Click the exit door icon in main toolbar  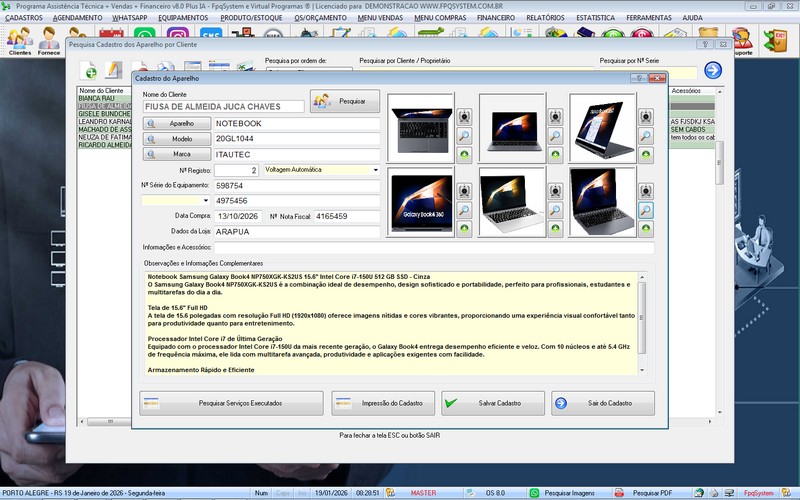(x=774, y=41)
